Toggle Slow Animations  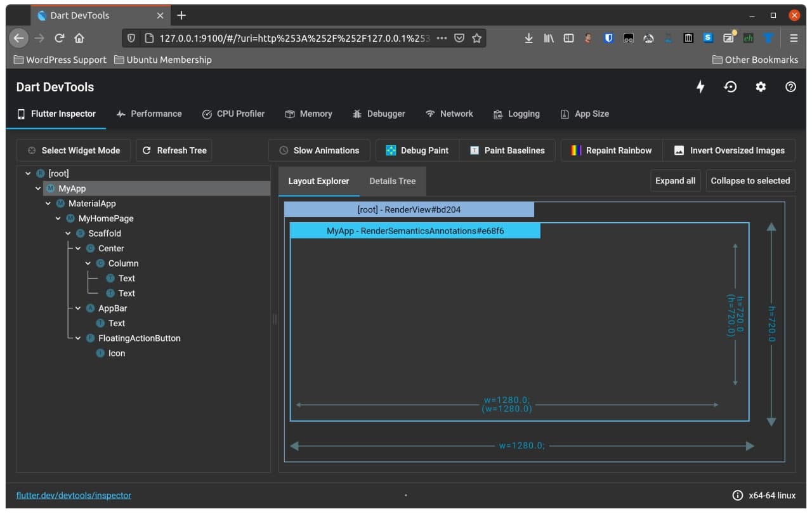click(319, 150)
